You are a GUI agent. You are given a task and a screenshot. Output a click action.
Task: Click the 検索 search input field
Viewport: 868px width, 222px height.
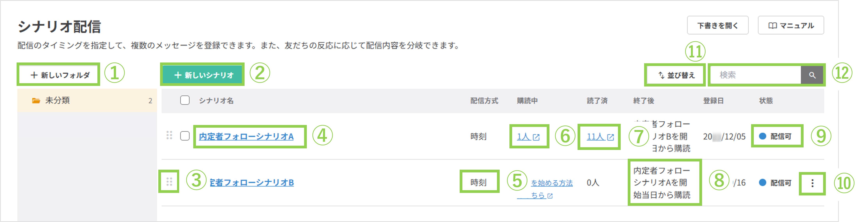pyautogui.click(x=755, y=75)
